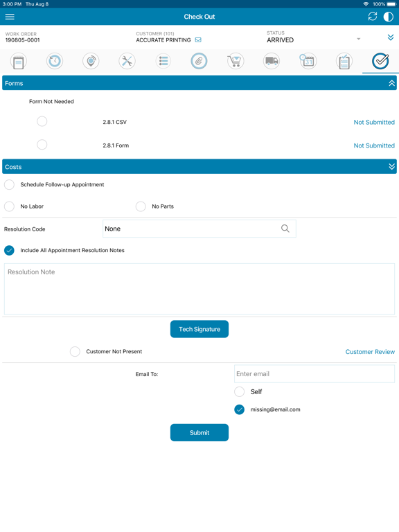Viewport: 399px width, 532px height.
Task: Open the shopping cart parts tab
Action: [236, 62]
